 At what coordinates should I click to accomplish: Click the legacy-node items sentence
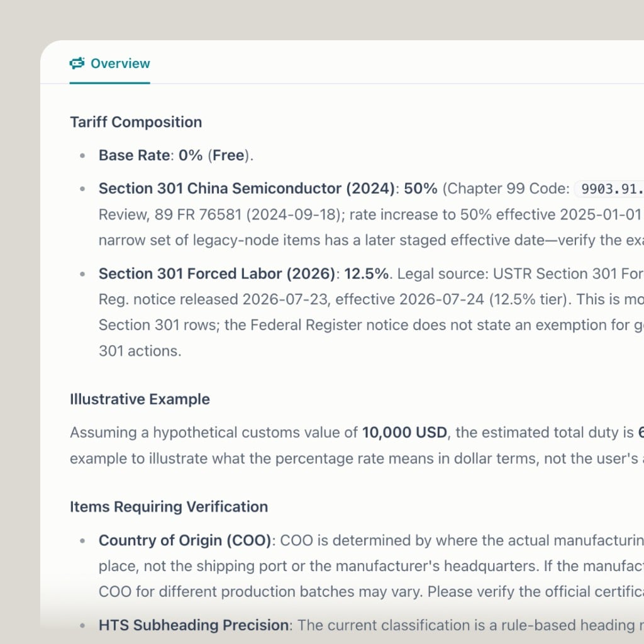(371, 240)
